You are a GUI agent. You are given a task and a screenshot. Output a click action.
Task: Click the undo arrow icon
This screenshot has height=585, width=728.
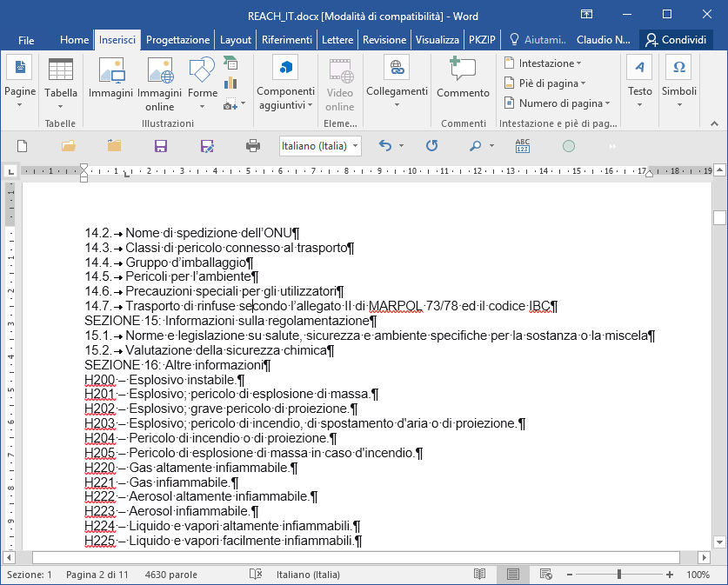(x=385, y=146)
